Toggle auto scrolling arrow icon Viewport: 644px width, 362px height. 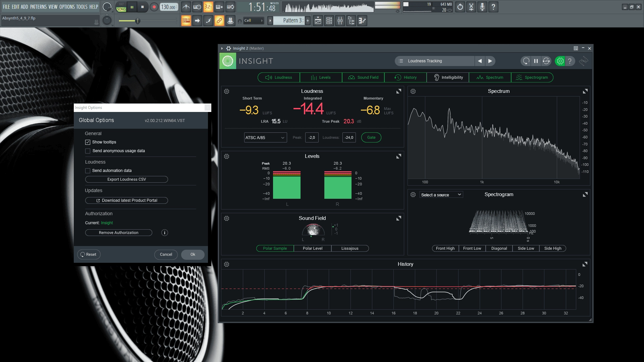pyautogui.click(x=197, y=21)
